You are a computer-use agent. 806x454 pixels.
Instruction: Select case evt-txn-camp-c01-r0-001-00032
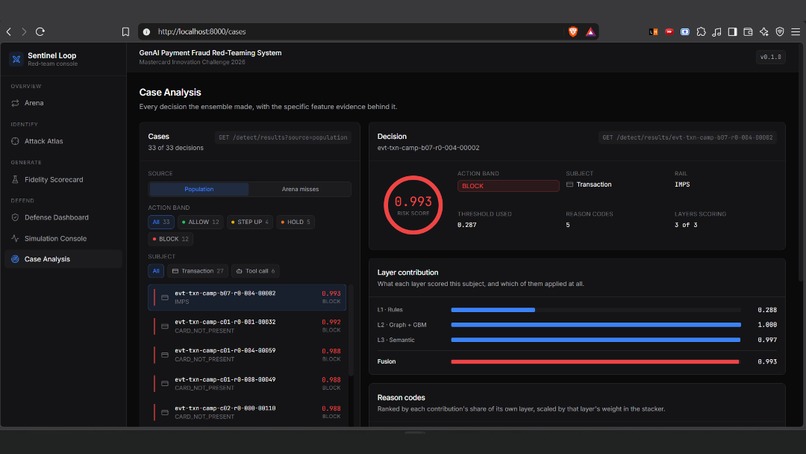click(247, 326)
